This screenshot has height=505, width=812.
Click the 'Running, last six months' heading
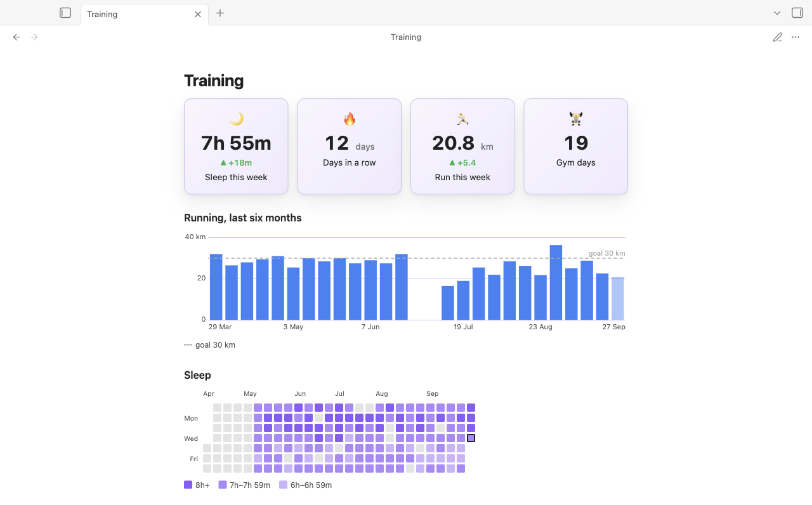[243, 218]
